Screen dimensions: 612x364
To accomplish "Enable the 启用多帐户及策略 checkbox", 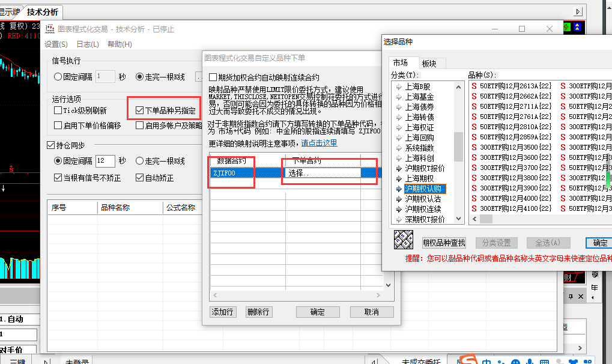I will click(139, 126).
